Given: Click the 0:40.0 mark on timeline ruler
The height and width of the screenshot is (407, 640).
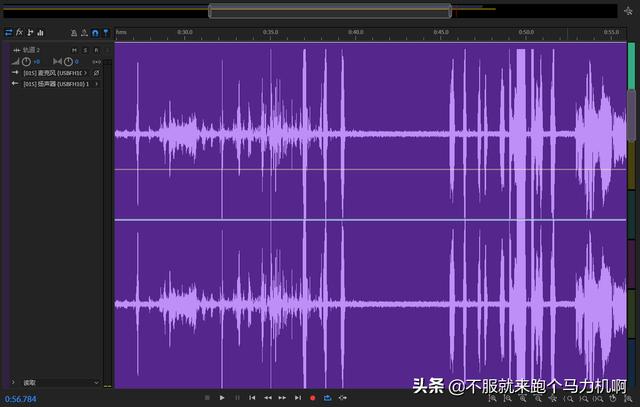Looking at the screenshot, I should tap(356, 32).
